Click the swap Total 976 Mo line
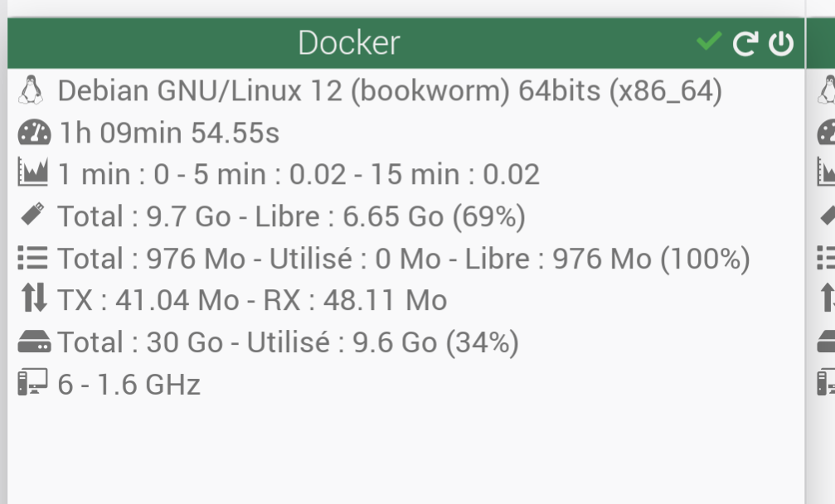Image resolution: width=835 pixels, height=504 pixels. click(404, 259)
